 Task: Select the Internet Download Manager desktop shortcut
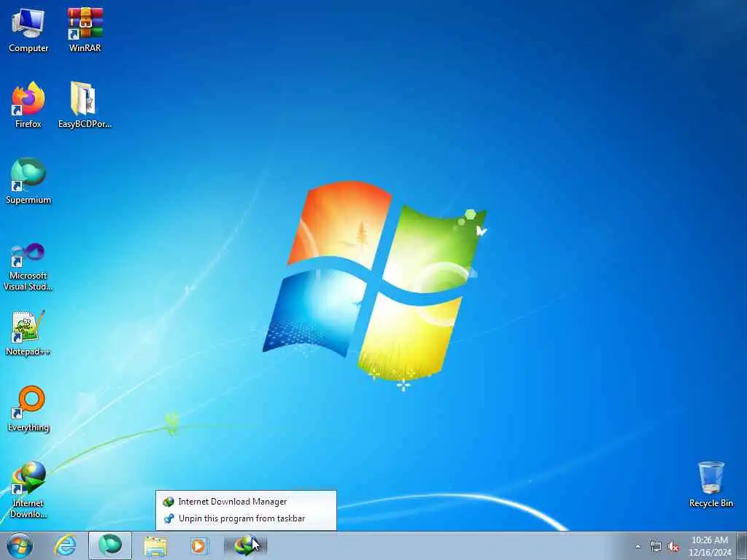click(28, 489)
